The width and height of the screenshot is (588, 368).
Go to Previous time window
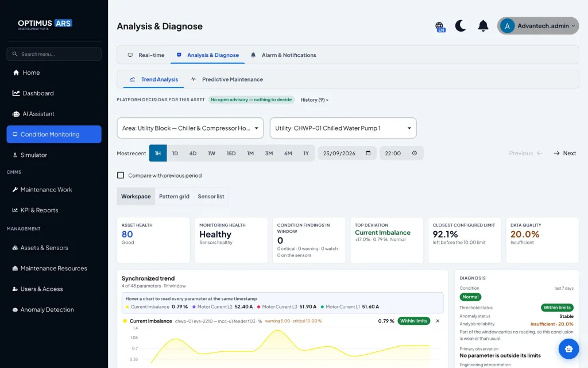click(x=526, y=153)
